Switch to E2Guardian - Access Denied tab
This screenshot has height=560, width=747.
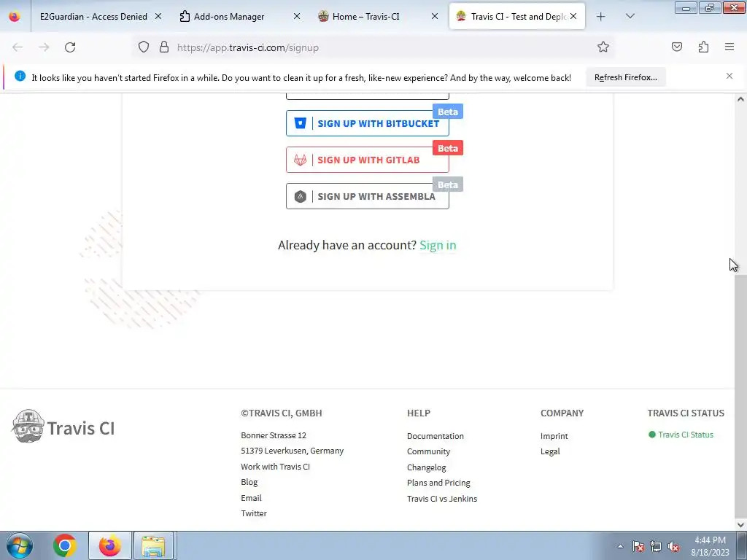pyautogui.click(x=93, y=16)
